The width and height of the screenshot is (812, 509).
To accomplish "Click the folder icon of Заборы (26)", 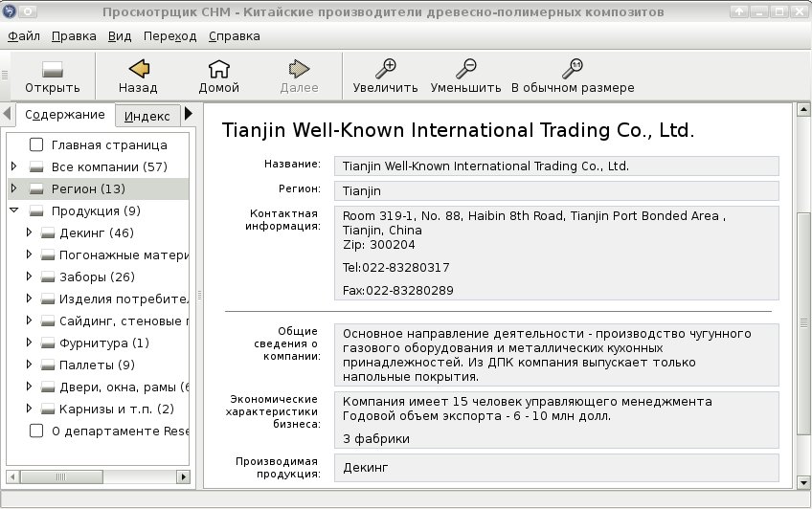I will 48,277.
